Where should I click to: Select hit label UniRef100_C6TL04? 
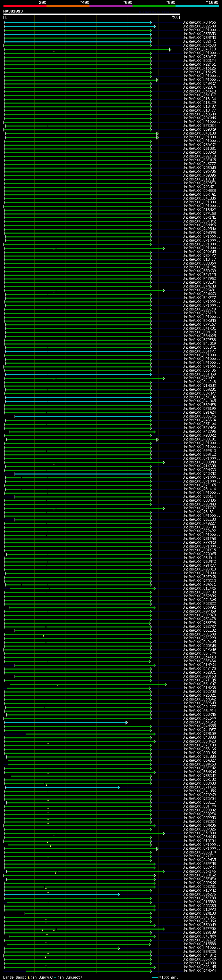click(x=199, y=424)
